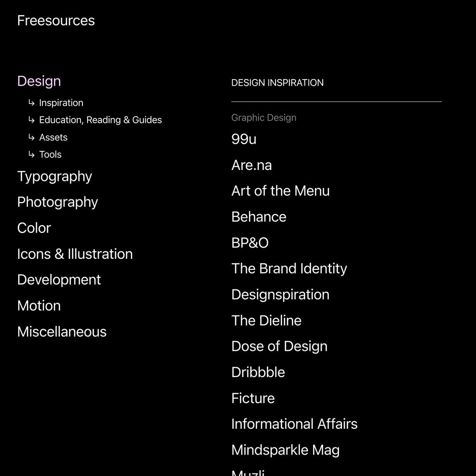Switch to the Motion category
The height and width of the screenshot is (476, 476).
tap(39, 306)
